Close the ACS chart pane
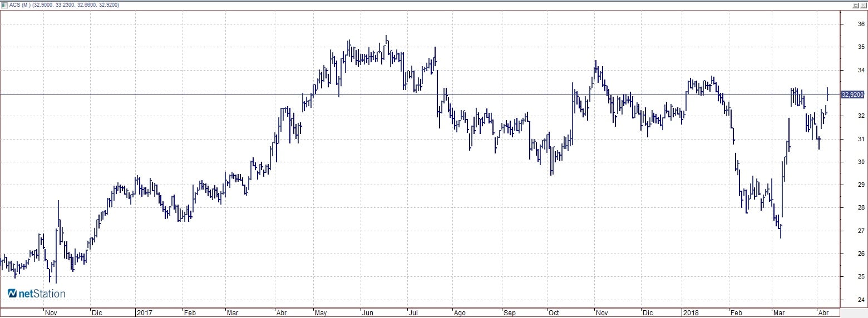 [863, 5]
